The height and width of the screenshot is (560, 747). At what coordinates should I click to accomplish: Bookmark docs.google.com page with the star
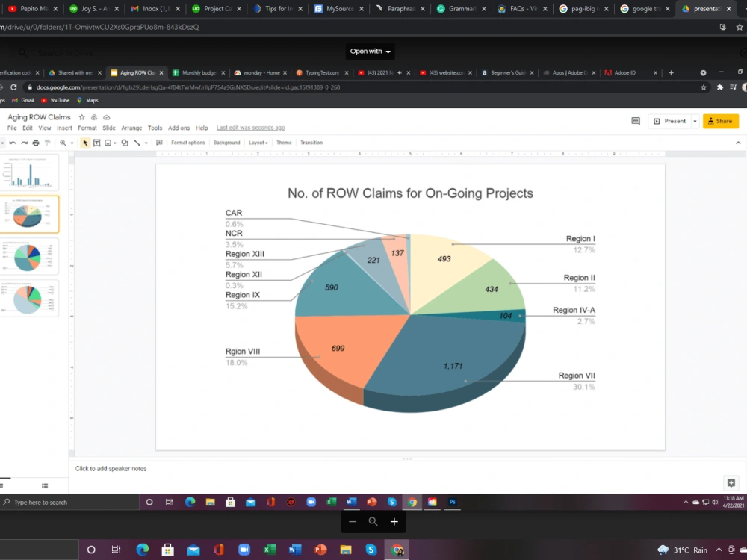(704, 87)
